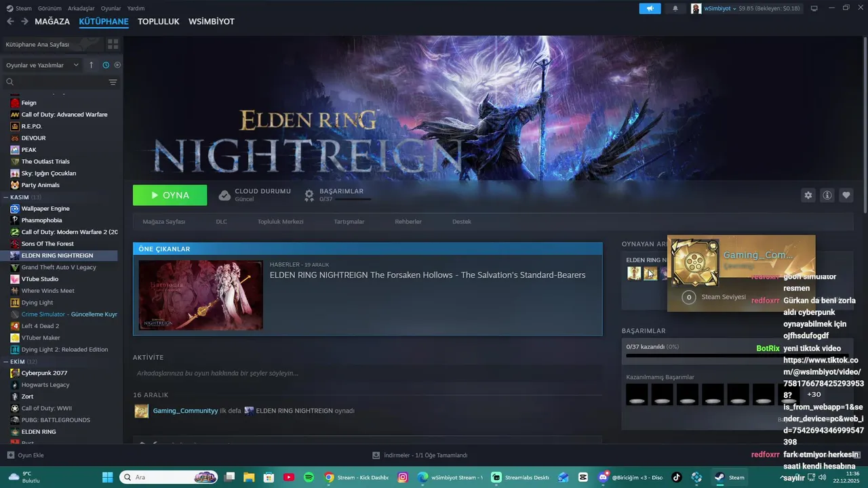Click the Cloud Durumu cloud icon

click(224, 195)
